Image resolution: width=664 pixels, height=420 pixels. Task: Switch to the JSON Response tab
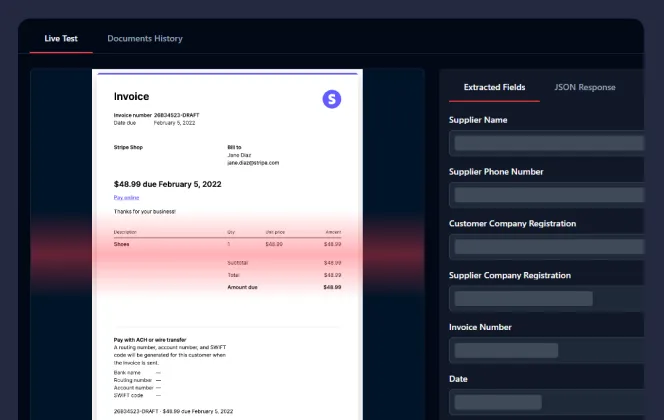click(x=585, y=87)
